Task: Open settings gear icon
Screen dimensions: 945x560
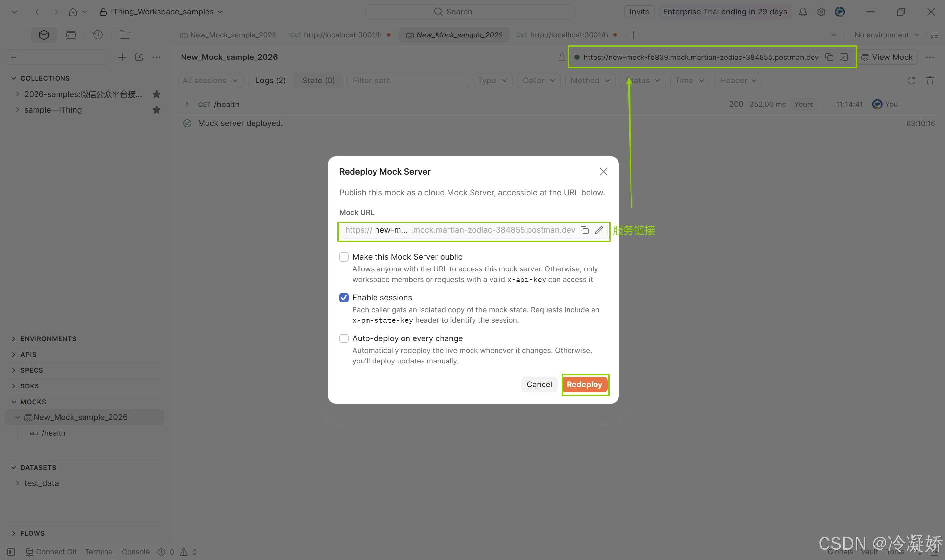Action: coord(821,12)
